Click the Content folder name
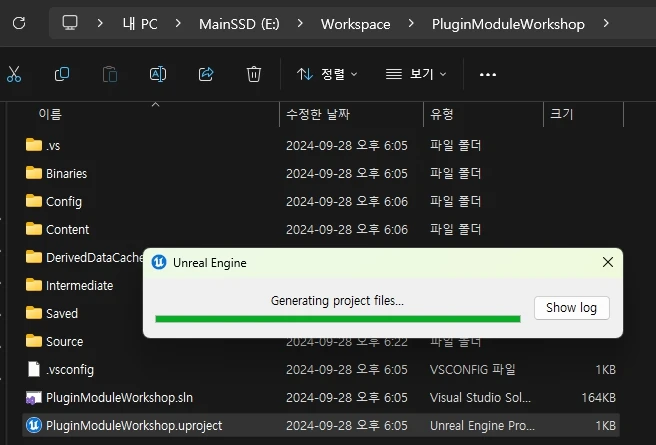This screenshot has width=656, height=445. pos(67,229)
